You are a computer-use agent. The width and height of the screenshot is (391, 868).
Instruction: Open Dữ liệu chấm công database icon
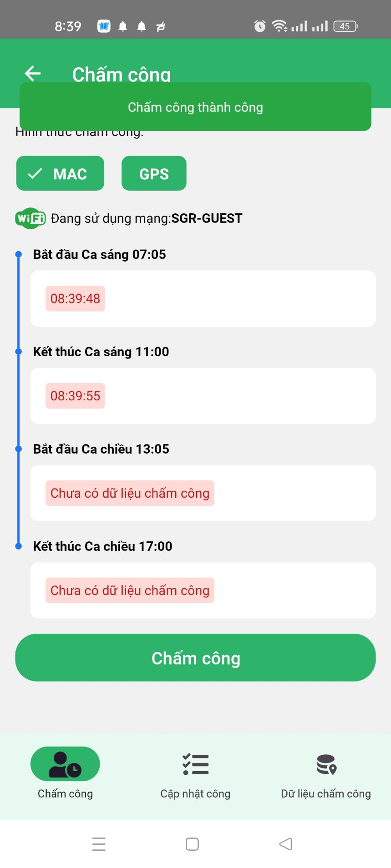[x=326, y=764]
